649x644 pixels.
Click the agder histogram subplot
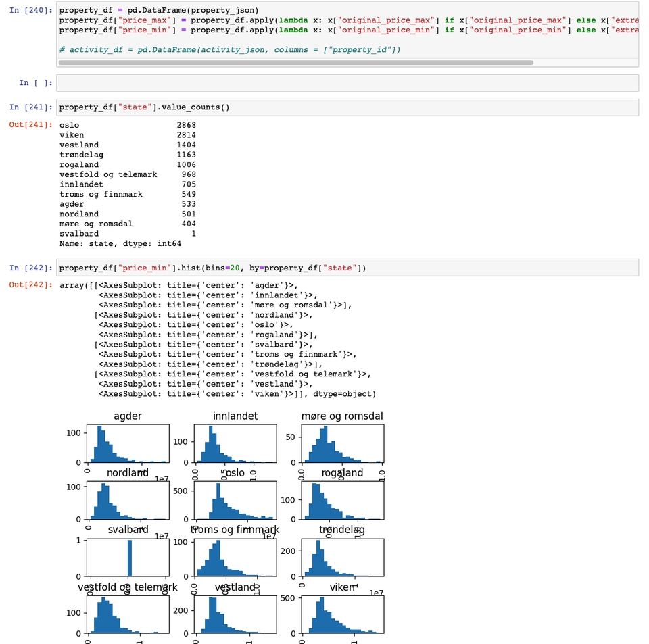127,443
